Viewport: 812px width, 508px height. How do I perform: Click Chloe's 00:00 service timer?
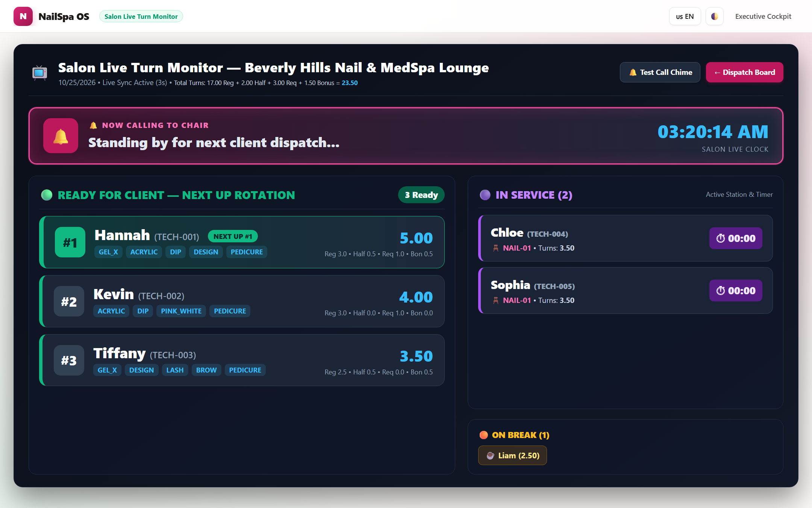pos(736,238)
